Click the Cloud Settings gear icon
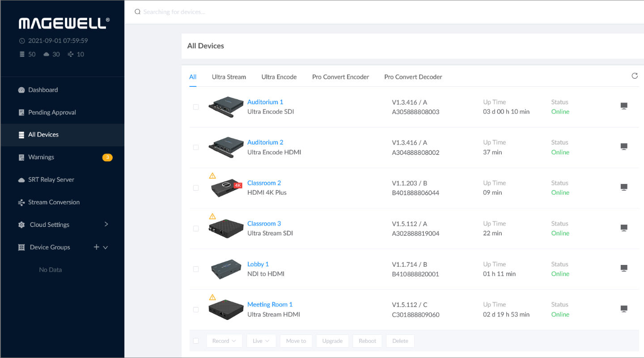The height and width of the screenshot is (358, 644). pos(21,225)
